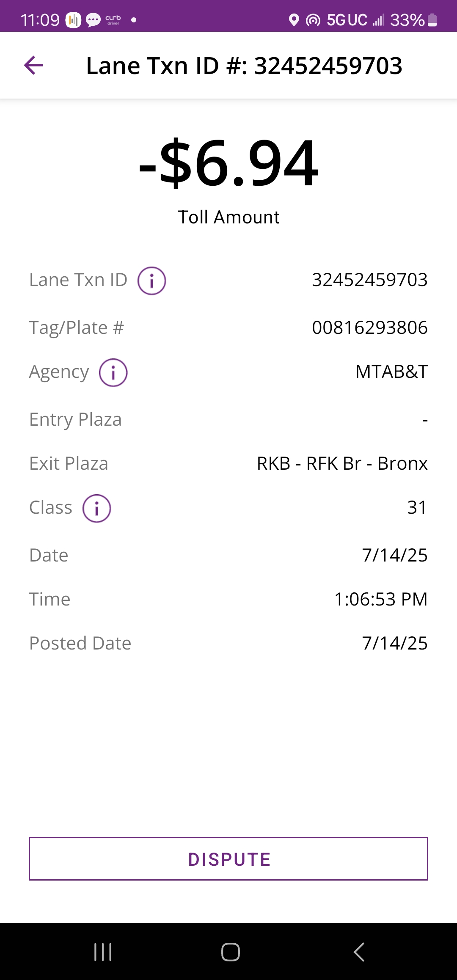Select the Lane Txn ID number value

(369, 280)
